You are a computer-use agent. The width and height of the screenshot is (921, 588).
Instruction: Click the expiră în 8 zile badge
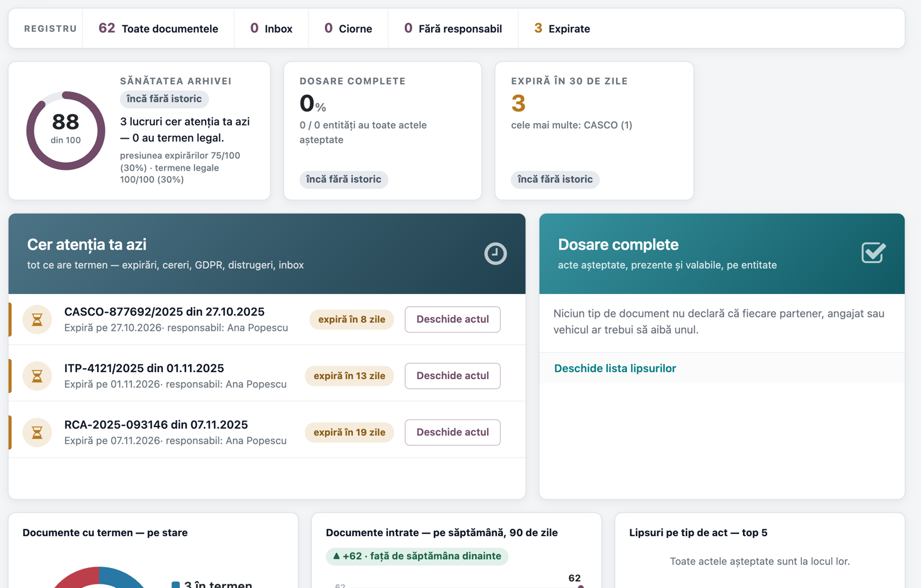(x=352, y=319)
